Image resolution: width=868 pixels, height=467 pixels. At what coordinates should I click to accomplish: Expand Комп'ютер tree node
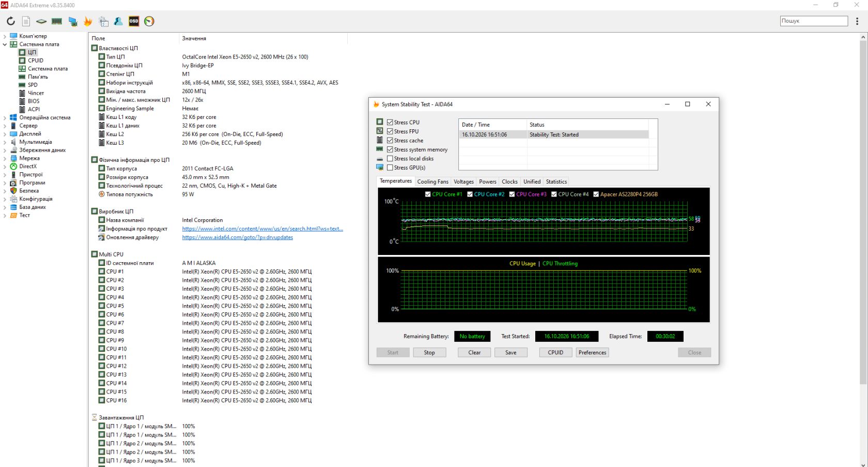pyautogui.click(x=5, y=36)
